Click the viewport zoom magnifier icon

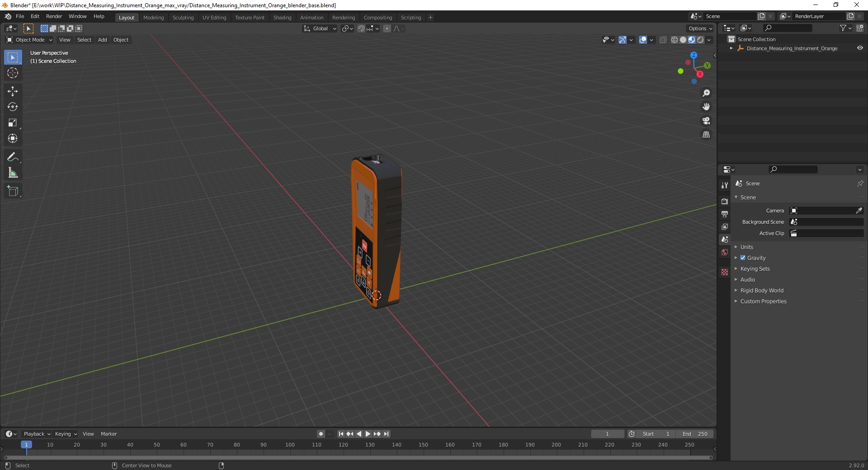pyautogui.click(x=706, y=93)
